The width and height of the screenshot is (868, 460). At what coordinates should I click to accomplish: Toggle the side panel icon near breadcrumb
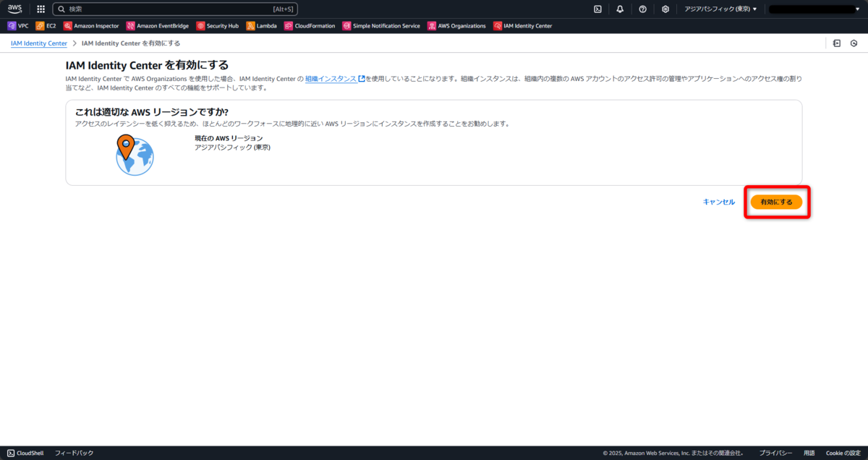click(x=836, y=43)
